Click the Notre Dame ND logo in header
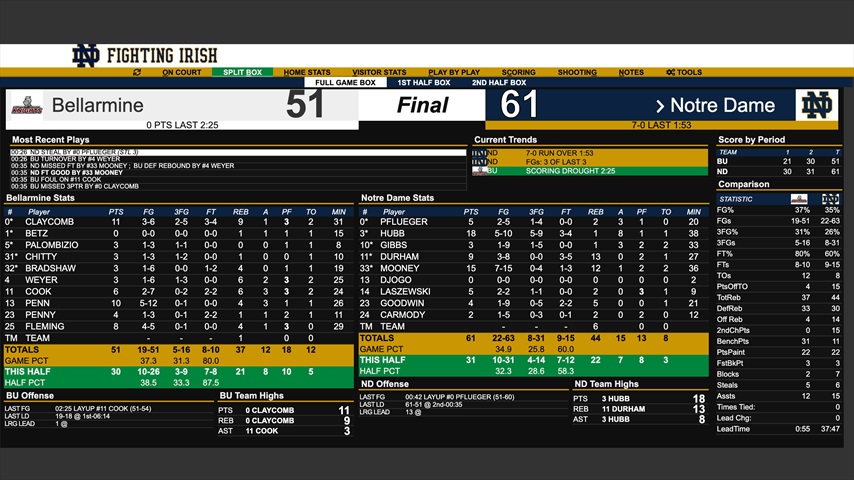Image resolution: width=854 pixels, height=480 pixels. pos(86,55)
